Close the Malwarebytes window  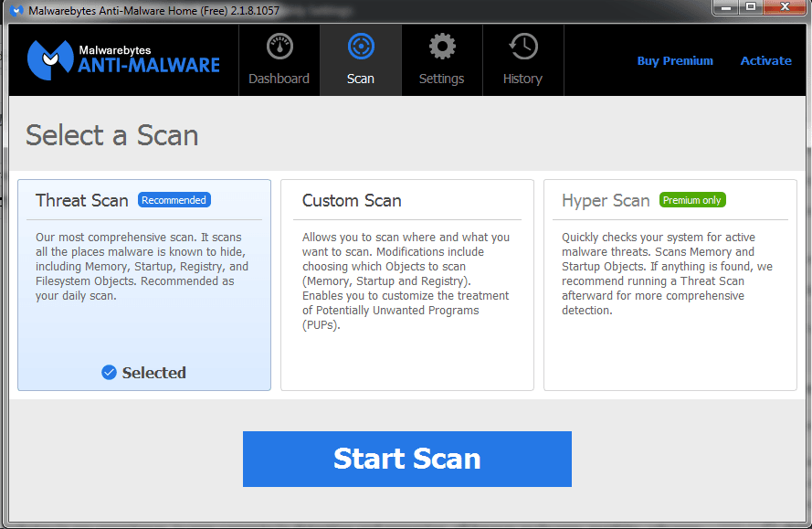(786, 7)
